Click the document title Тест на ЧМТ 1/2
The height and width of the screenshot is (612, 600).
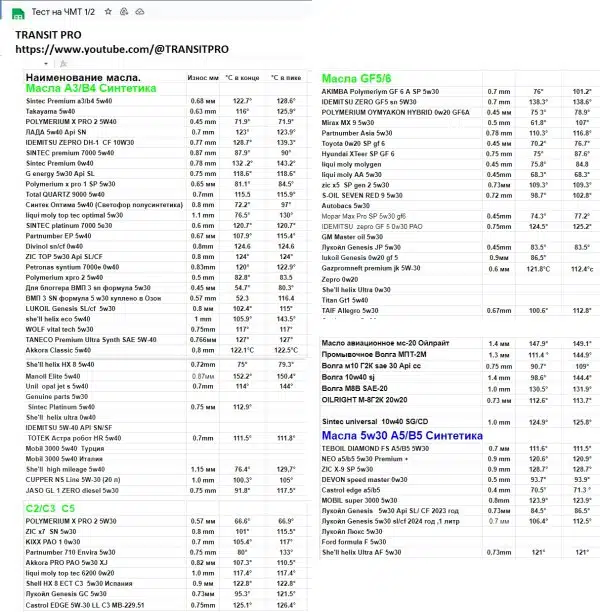point(63,12)
